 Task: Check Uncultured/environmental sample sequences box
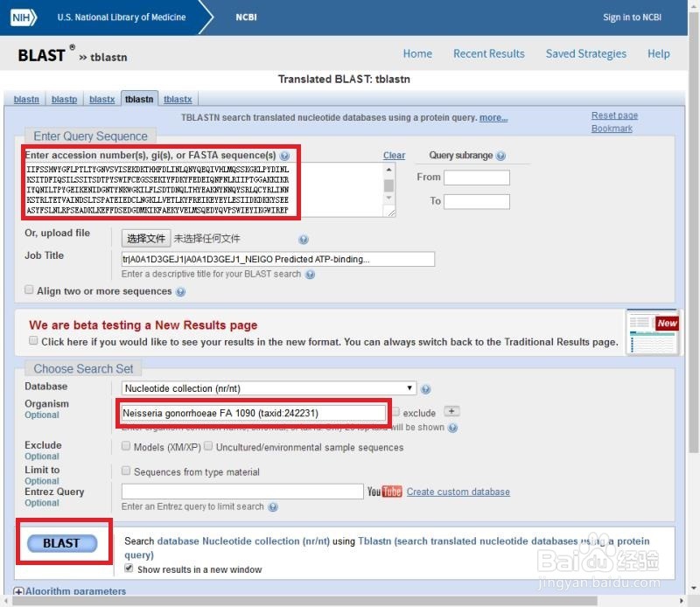pyautogui.click(x=208, y=446)
